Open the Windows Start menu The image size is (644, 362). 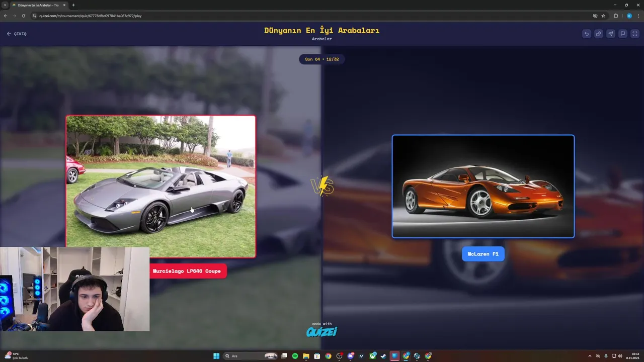(x=216, y=356)
